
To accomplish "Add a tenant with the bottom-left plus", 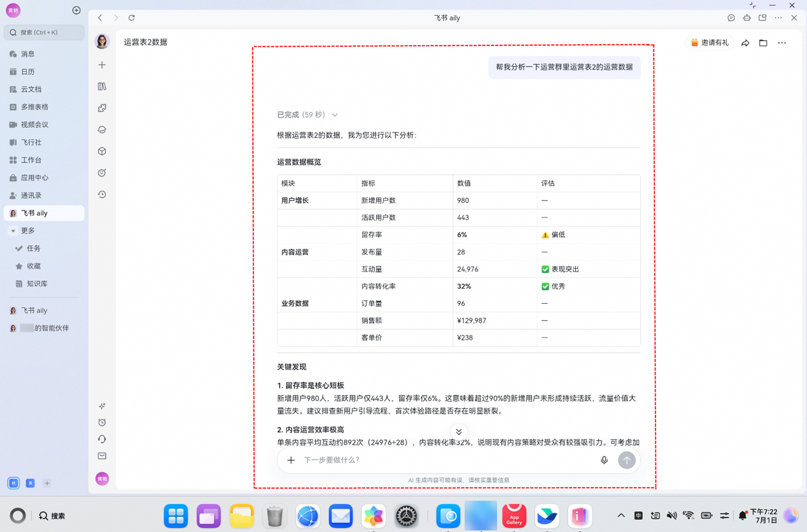I will tap(47, 483).
